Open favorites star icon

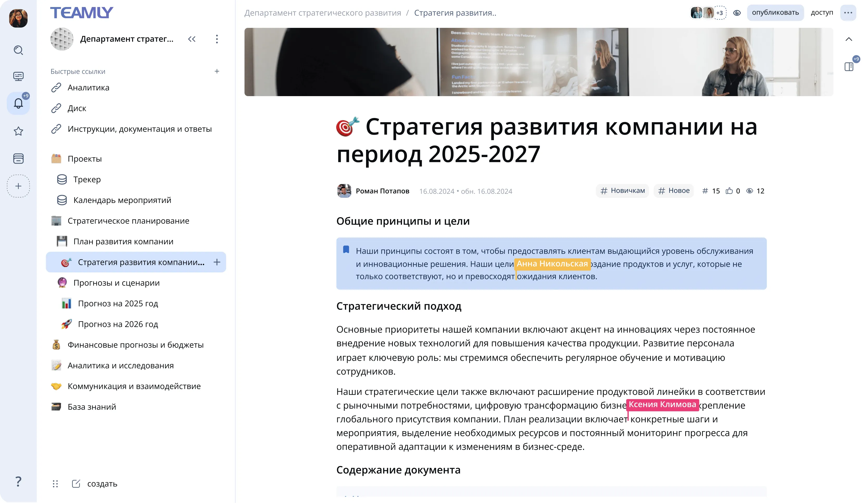[x=18, y=131]
